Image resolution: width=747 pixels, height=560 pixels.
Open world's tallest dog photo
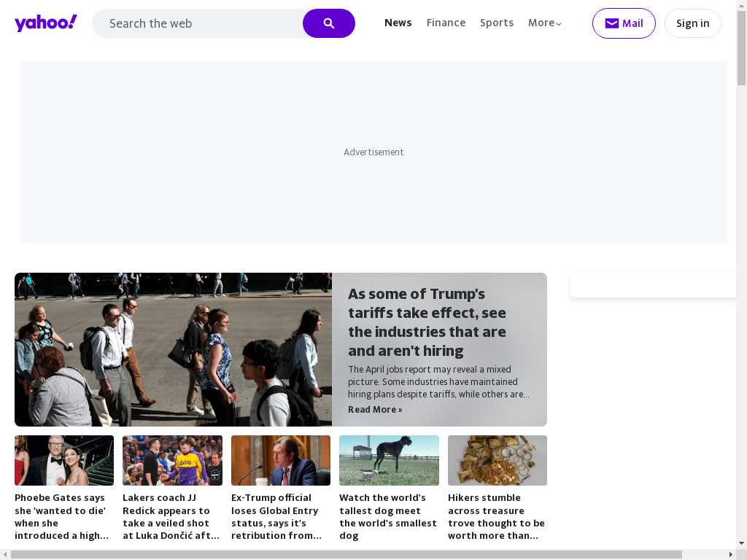click(390, 461)
